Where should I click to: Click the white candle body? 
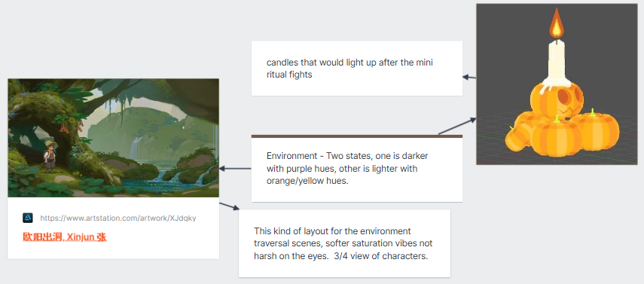[557, 62]
